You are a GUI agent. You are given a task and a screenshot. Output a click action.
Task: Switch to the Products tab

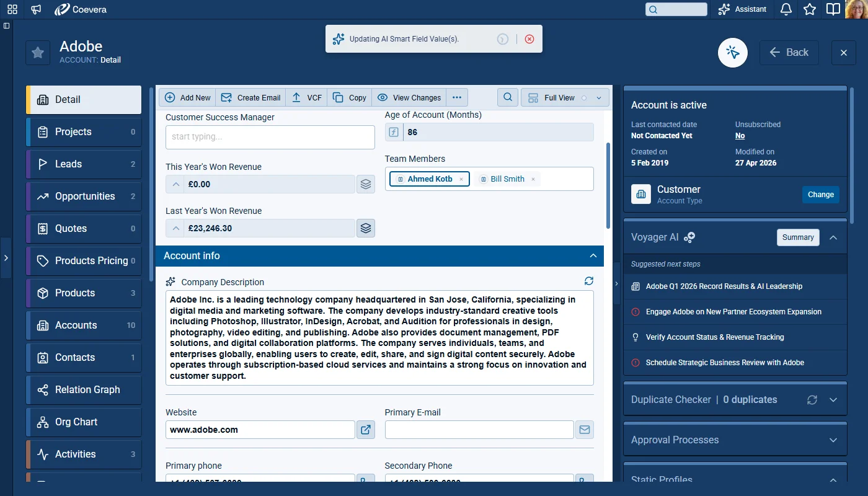click(84, 293)
